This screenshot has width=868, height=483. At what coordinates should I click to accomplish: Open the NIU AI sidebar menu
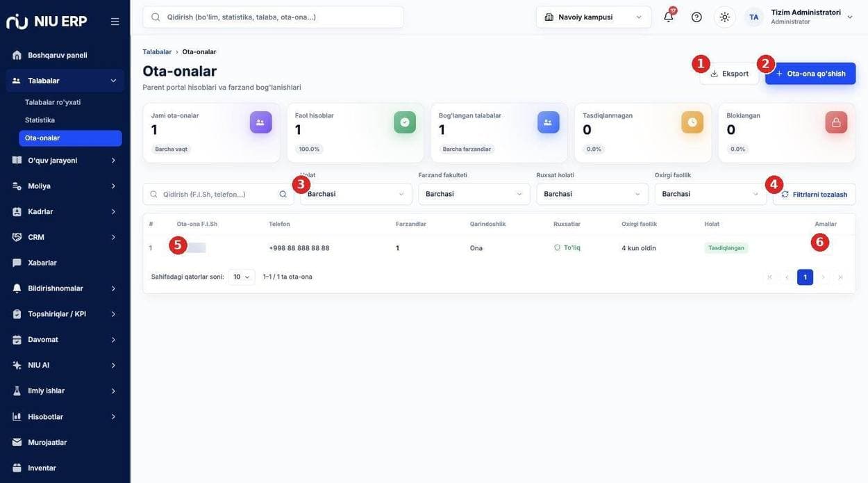[65, 366]
